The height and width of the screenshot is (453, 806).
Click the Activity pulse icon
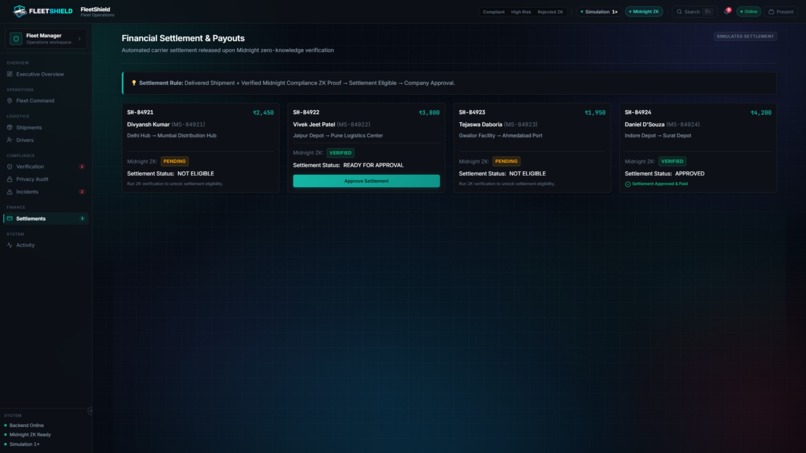pos(9,245)
